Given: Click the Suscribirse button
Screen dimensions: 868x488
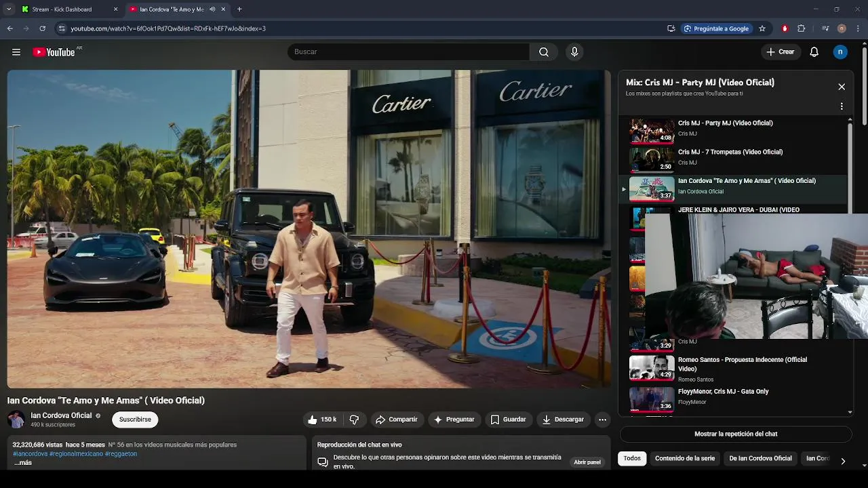Looking at the screenshot, I should (x=135, y=420).
